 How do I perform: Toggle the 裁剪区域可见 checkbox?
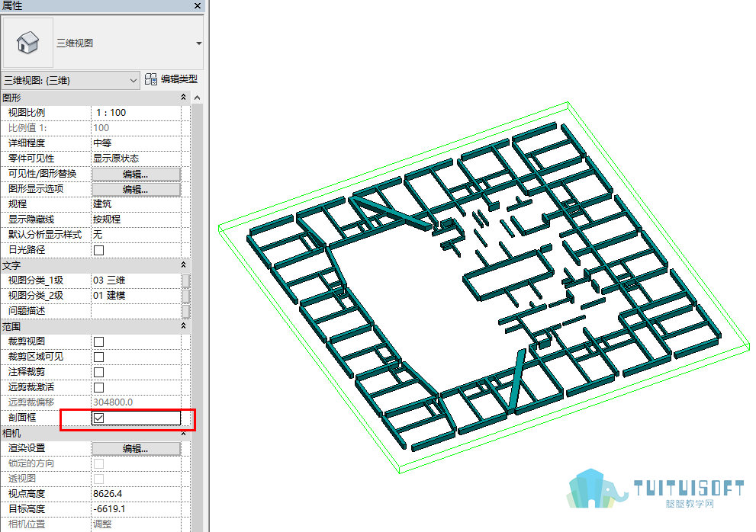pyautogui.click(x=99, y=357)
